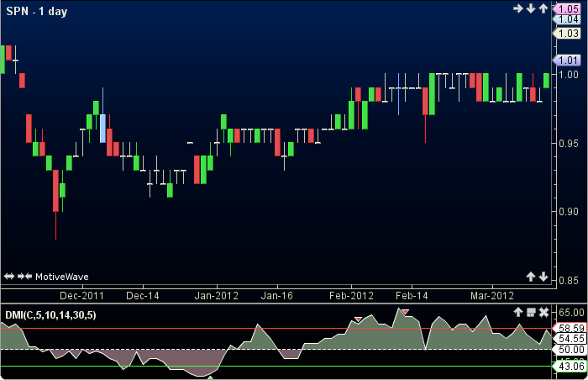
Task: Click the Feb-2012 date label
Action: (351, 296)
